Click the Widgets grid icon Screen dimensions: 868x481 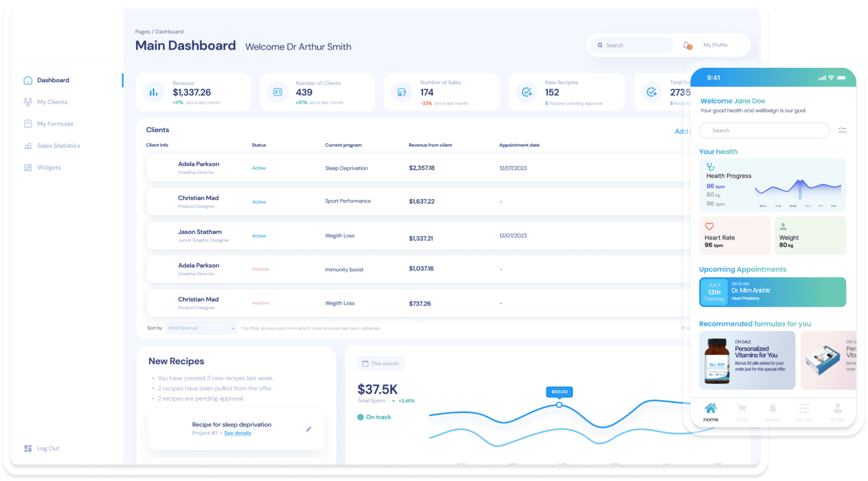tap(28, 168)
